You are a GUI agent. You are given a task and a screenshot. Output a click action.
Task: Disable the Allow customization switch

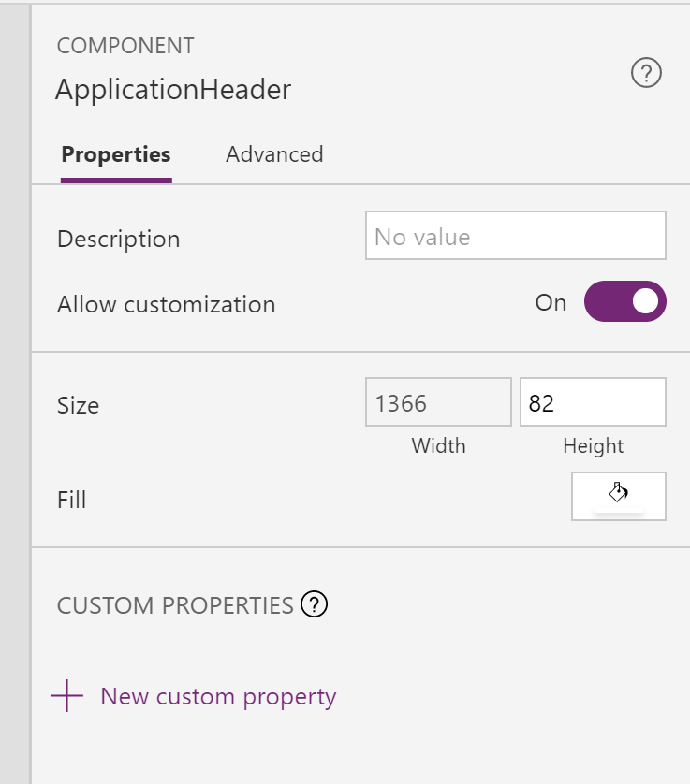pos(624,301)
